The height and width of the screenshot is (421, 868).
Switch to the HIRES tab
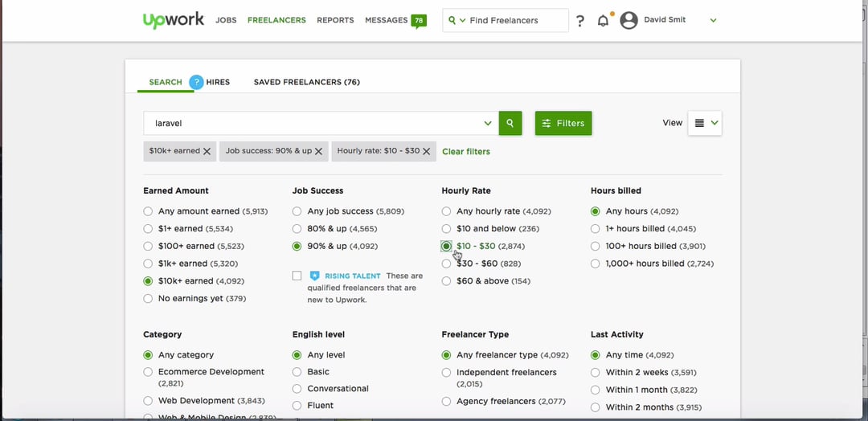[218, 82]
